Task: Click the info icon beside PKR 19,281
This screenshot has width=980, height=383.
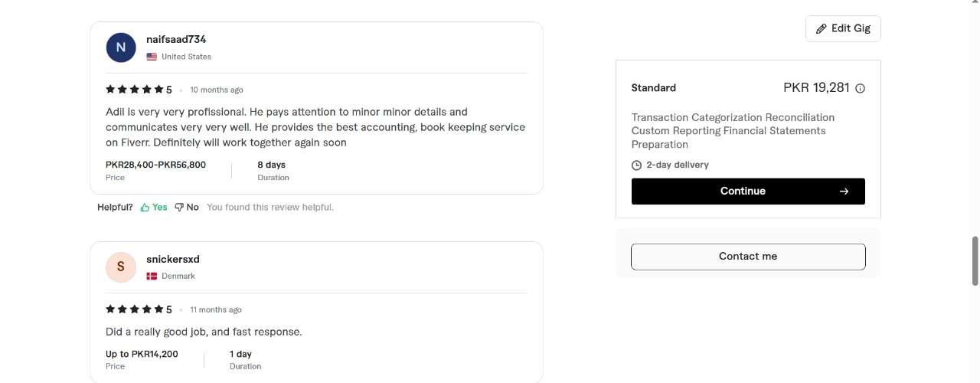Action: pyautogui.click(x=860, y=88)
